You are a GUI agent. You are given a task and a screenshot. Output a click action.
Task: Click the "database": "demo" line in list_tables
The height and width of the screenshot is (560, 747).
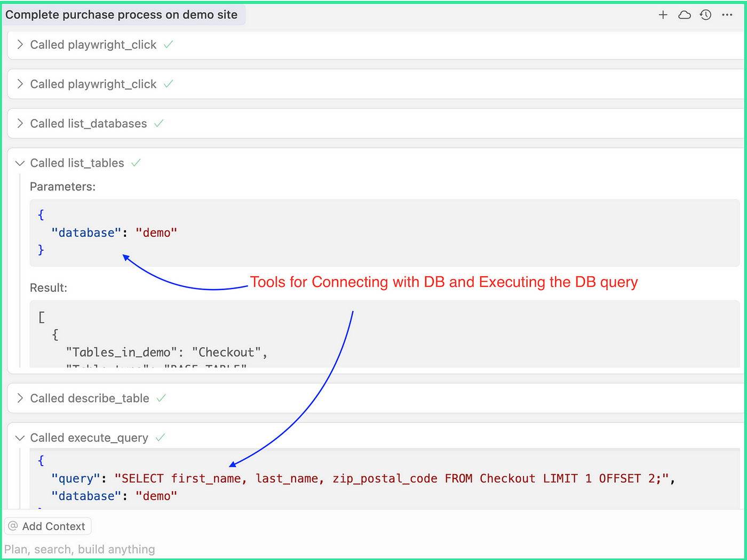114,233
